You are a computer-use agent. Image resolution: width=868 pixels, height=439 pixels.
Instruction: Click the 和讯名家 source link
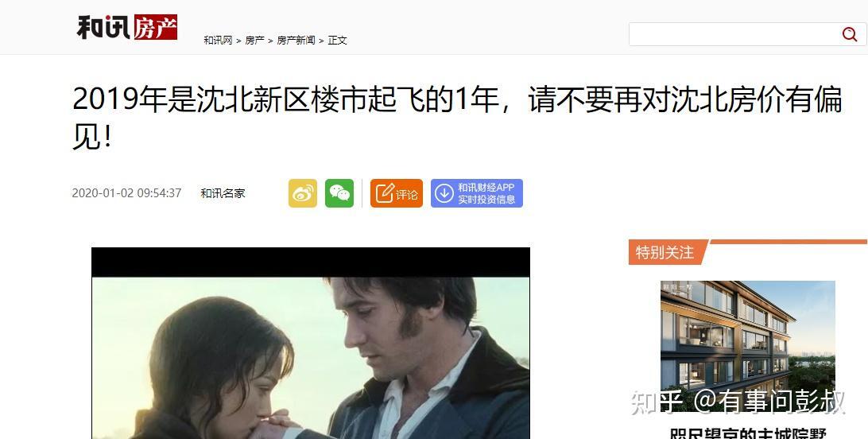pyautogui.click(x=223, y=193)
